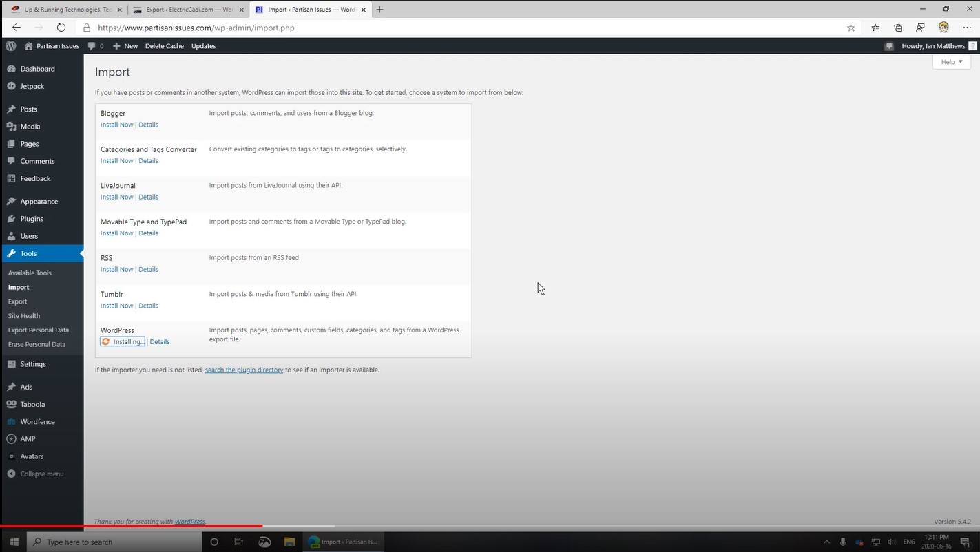Launch Task View from the taskbar
This screenshot has width=980, height=552.
[238, 542]
